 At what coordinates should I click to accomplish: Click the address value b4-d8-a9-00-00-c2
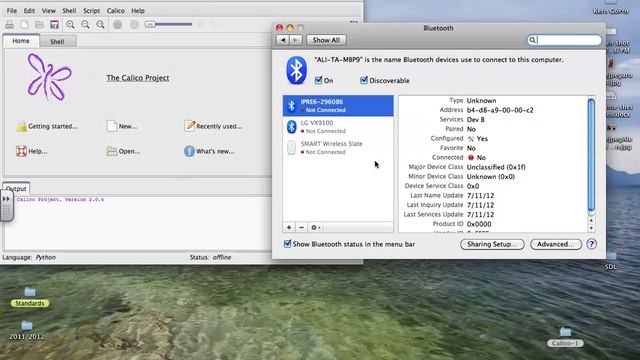[x=500, y=110]
